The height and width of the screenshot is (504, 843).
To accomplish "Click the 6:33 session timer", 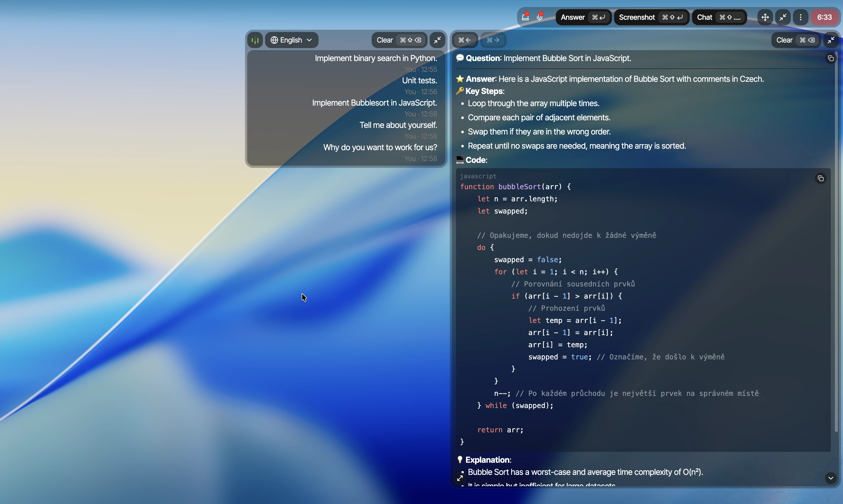I will click(824, 17).
